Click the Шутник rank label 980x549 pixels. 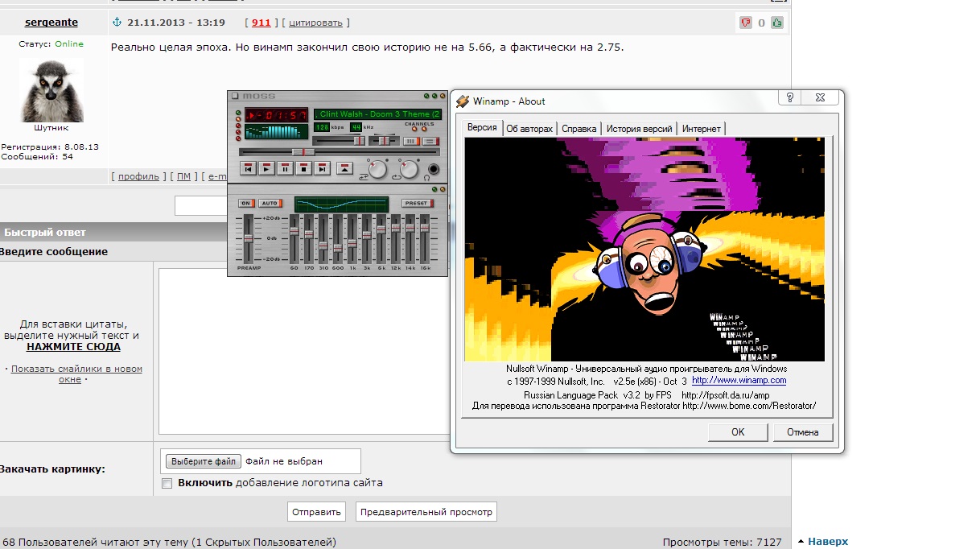point(51,127)
